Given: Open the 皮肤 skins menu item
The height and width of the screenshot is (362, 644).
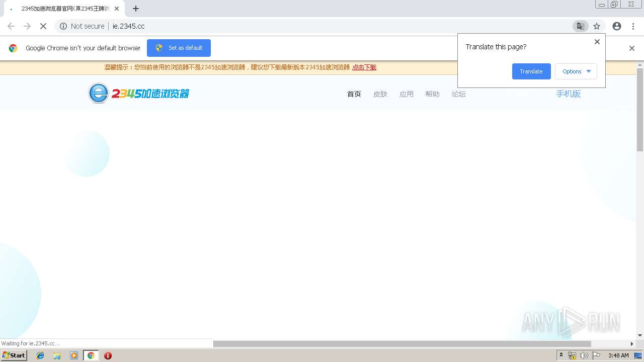Looking at the screenshot, I should tap(380, 94).
